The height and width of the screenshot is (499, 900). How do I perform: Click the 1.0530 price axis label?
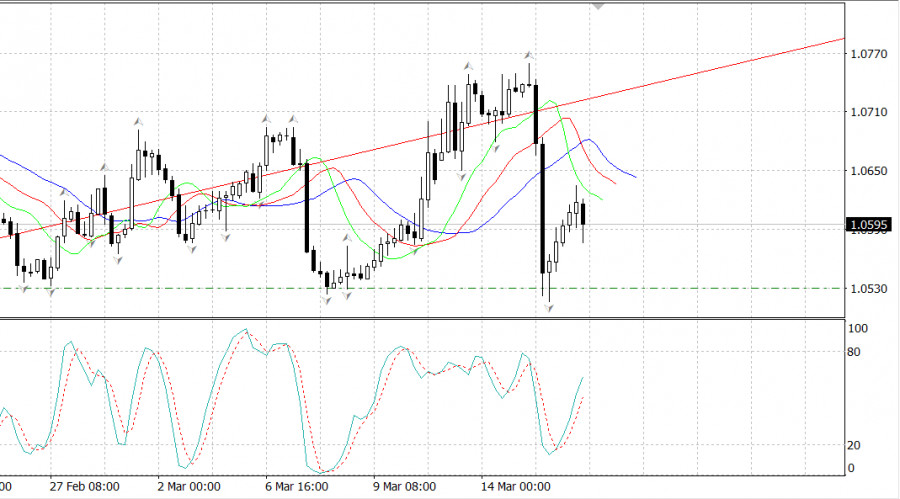(868, 289)
